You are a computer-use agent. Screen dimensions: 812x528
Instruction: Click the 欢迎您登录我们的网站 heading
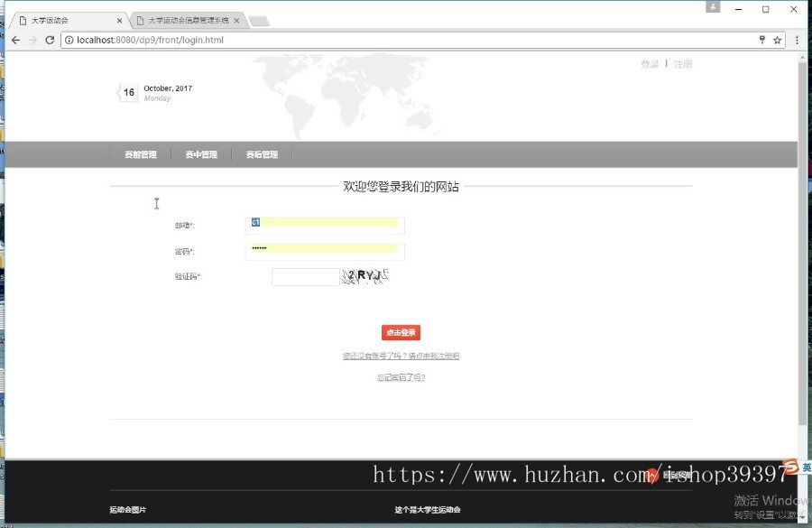coord(401,187)
